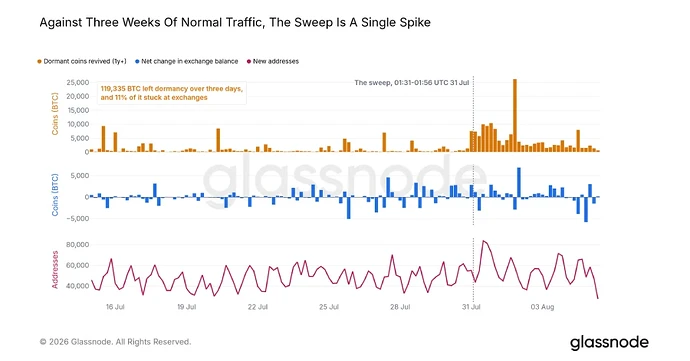Toggle the Dormant coins revived legend label

click(85, 62)
